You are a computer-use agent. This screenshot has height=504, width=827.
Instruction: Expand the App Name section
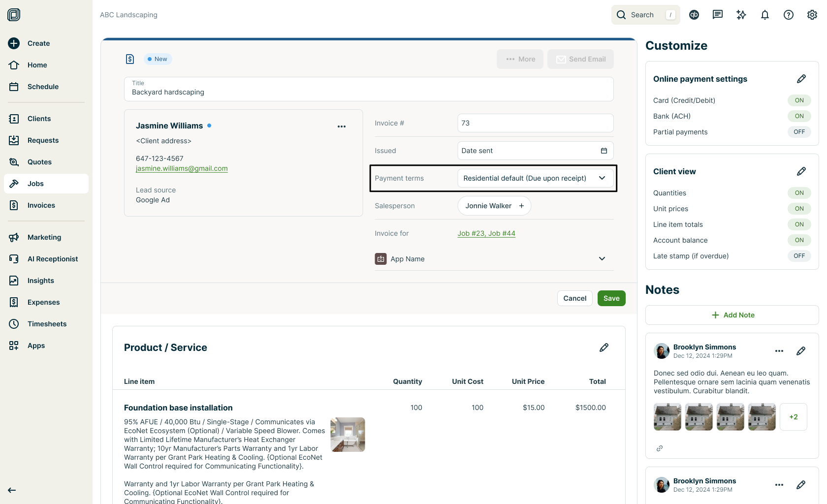[602, 259]
